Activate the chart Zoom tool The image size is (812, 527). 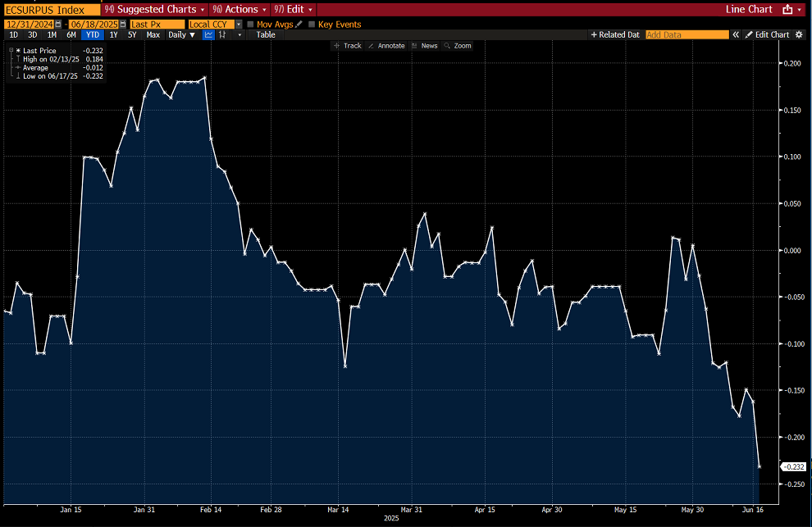(x=458, y=46)
